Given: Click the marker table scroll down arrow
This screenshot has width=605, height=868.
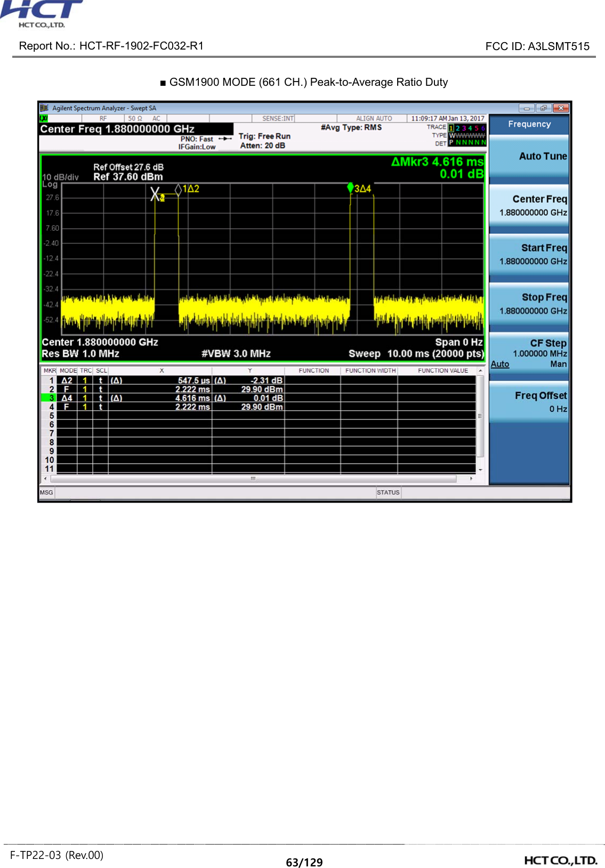Looking at the screenshot, I should 480,469.
